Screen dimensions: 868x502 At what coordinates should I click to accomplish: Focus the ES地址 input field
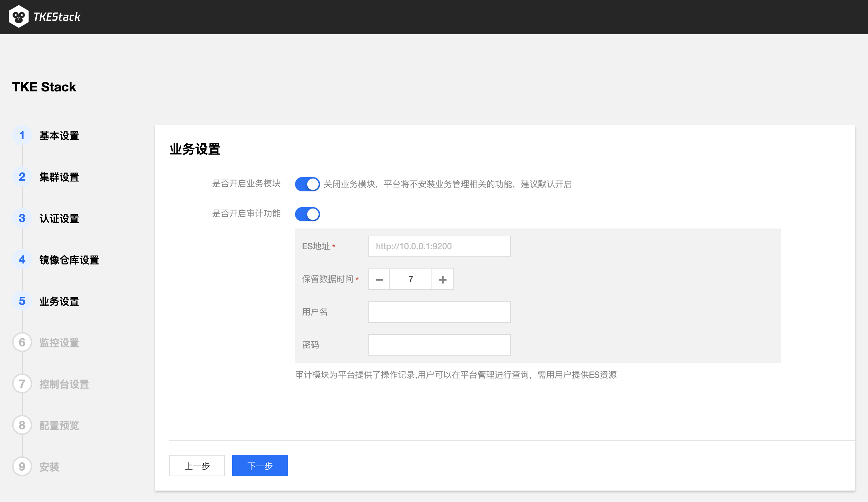[439, 246]
